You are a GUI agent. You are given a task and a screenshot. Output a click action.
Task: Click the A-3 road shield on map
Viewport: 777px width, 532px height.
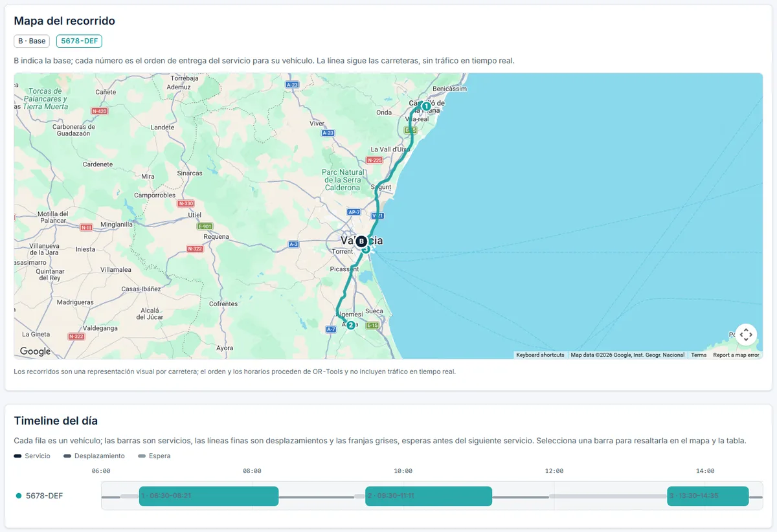coord(293,244)
